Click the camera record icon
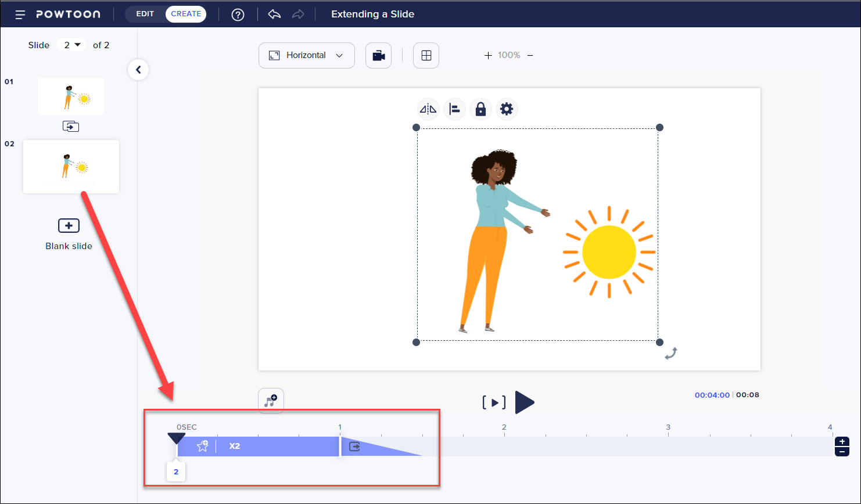Screen dimensions: 861x504 pos(378,56)
